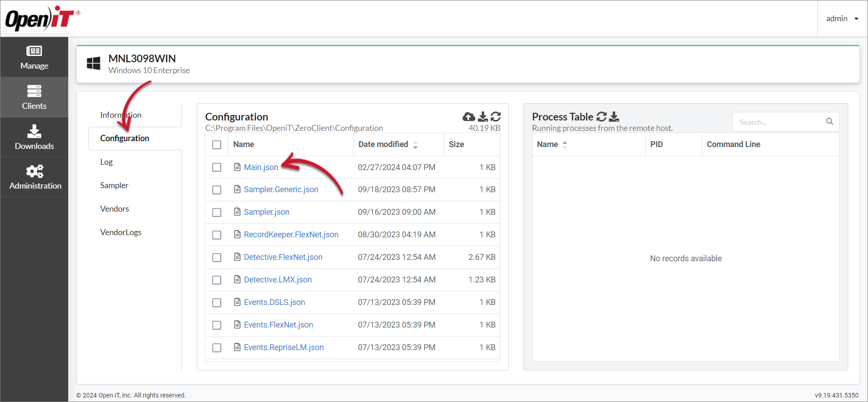
Task: Check the Events.RepriseLM.json row checkbox
Action: (217, 348)
